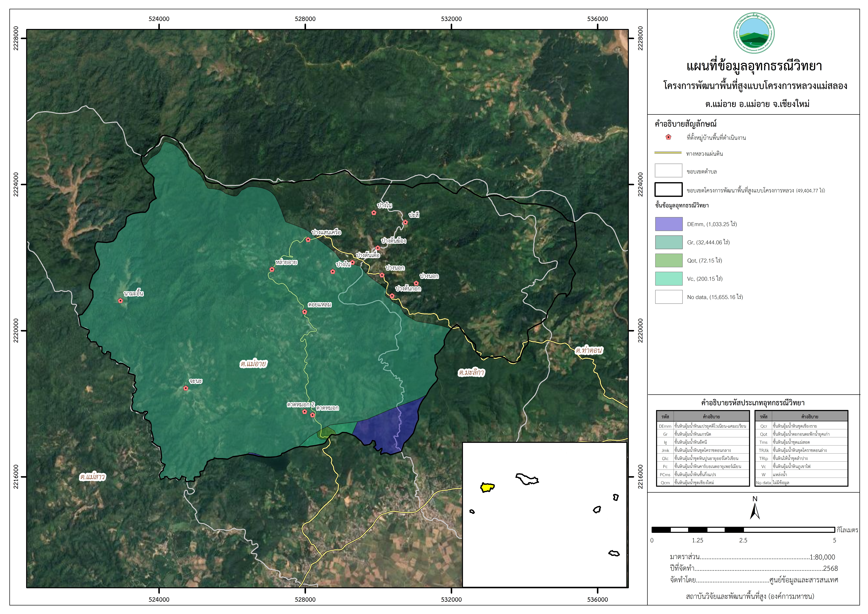Click the scale bar graphic
Viewport: 868px width, 614px height.
[x=743, y=530]
